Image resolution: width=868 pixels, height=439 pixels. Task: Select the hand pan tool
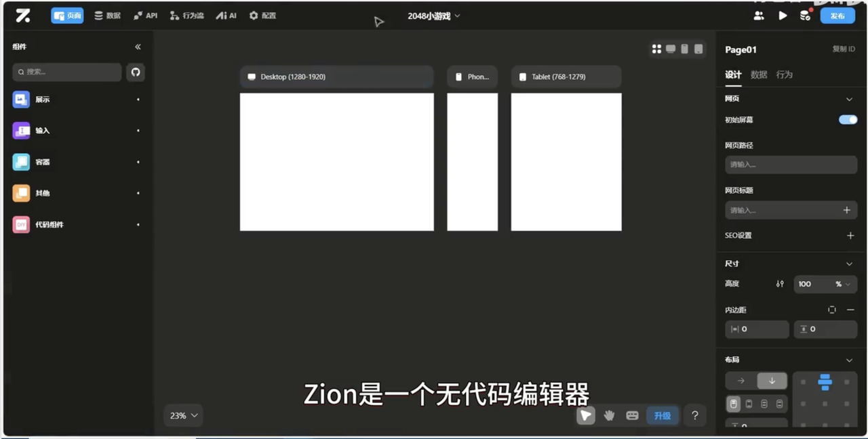[x=609, y=415]
